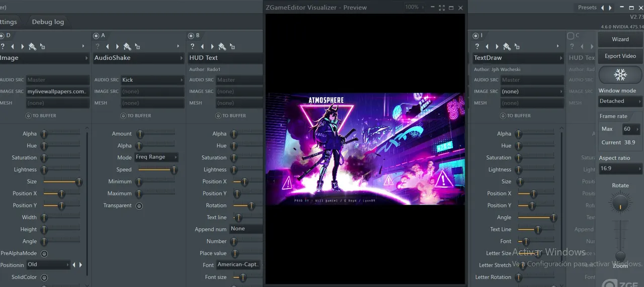This screenshot has height=287, width=644.
Task: Open the Presets menu
Action: [587, 8]
